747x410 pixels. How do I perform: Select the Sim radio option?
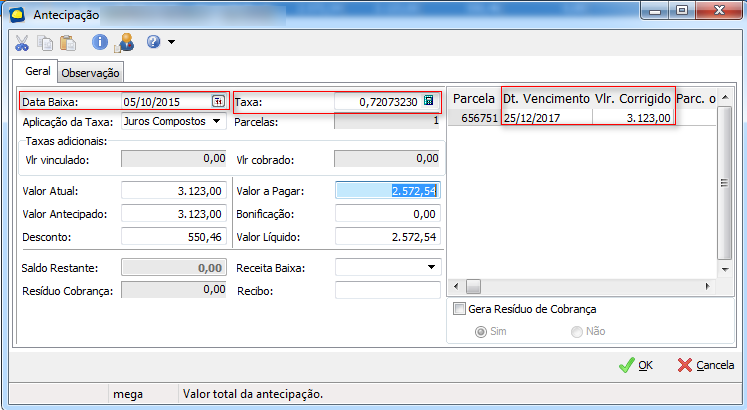coord(482,331)
